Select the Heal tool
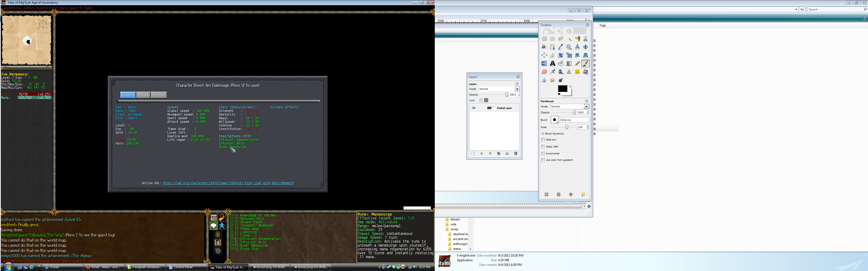This screenshot has height=271, width=868. pyautogui.click(x=578, y=72)
